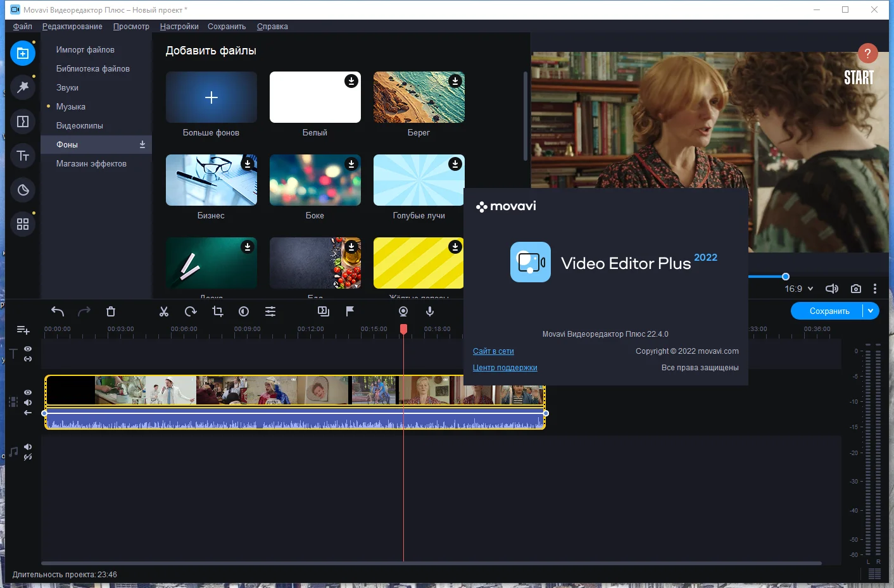Toggle preview volume speaker icon
894x588 pixels.
pos(832,289)
